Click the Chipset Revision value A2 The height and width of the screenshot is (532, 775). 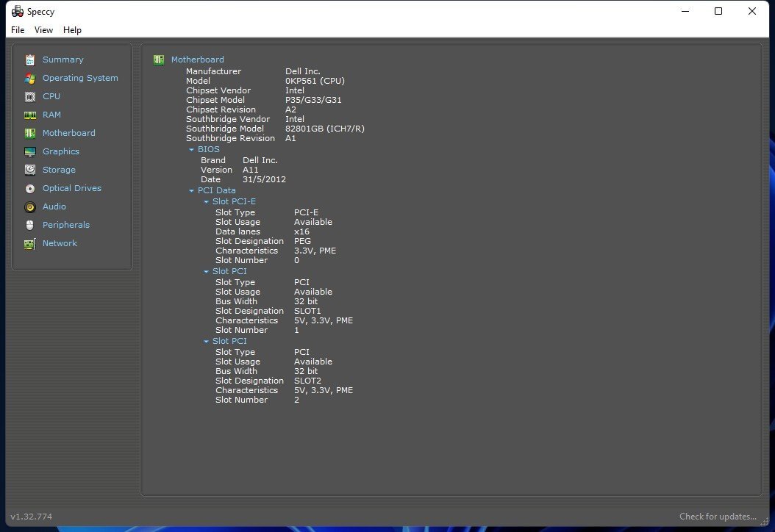click(x=290, y=109)
